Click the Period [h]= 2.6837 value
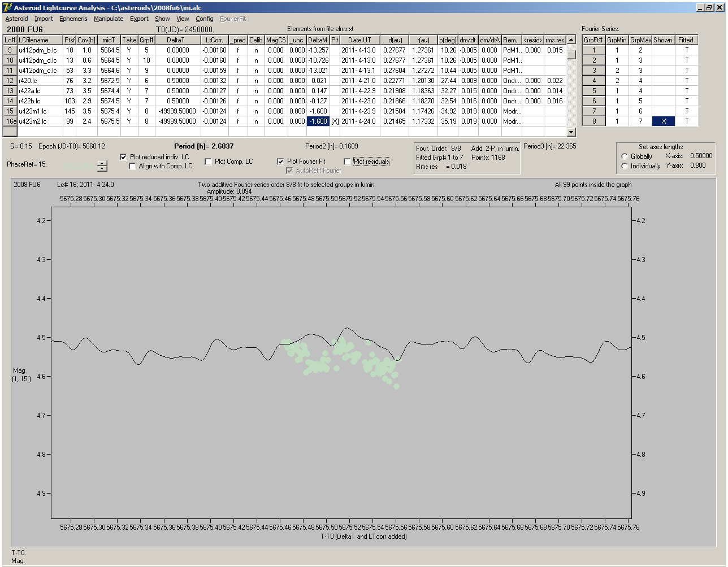The height and width of the screenshot is (567, 728). (203, 146)
